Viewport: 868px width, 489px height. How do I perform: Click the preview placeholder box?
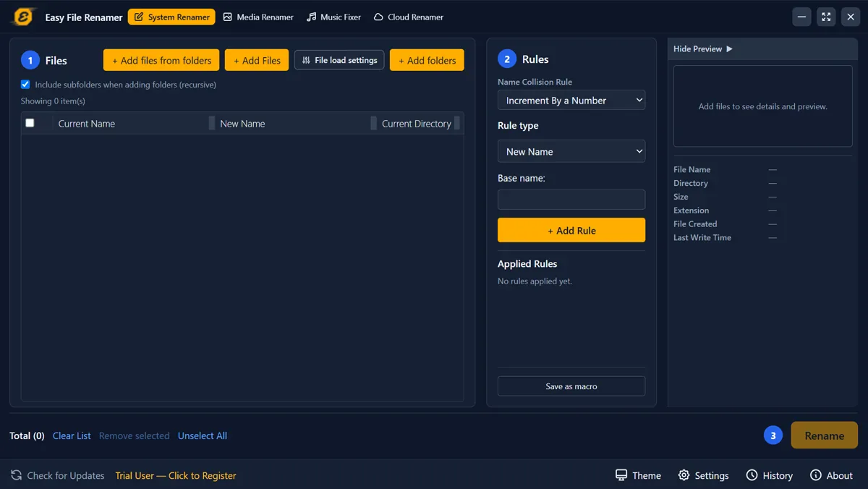coord(763,106)
